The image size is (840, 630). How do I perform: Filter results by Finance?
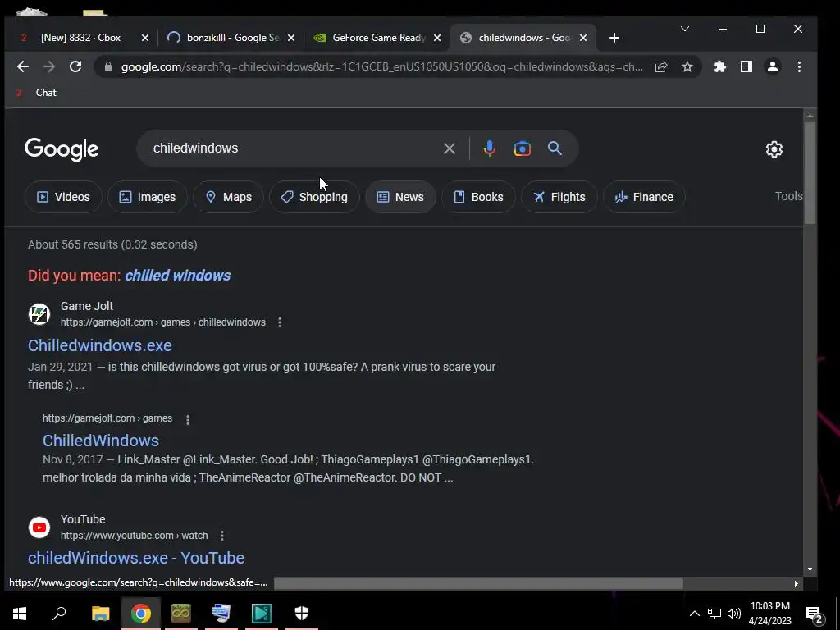click(644, 197)
